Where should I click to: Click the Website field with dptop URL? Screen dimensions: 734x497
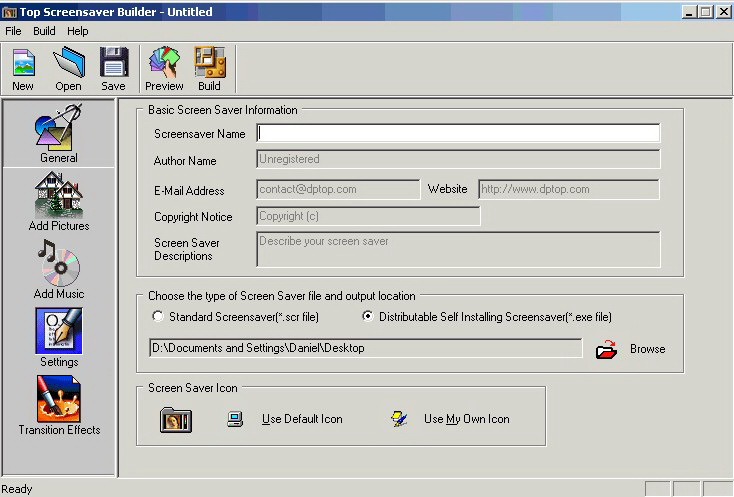[569, 190]
